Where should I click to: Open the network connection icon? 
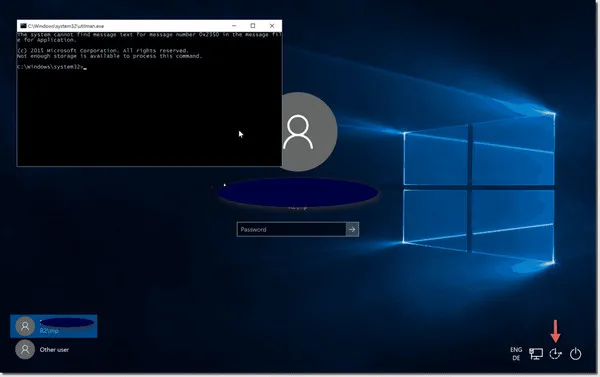[536, 354]
